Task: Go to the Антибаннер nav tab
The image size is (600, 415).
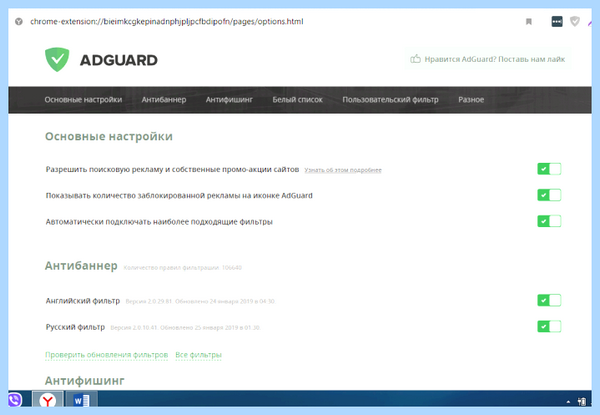Action: 164,100
